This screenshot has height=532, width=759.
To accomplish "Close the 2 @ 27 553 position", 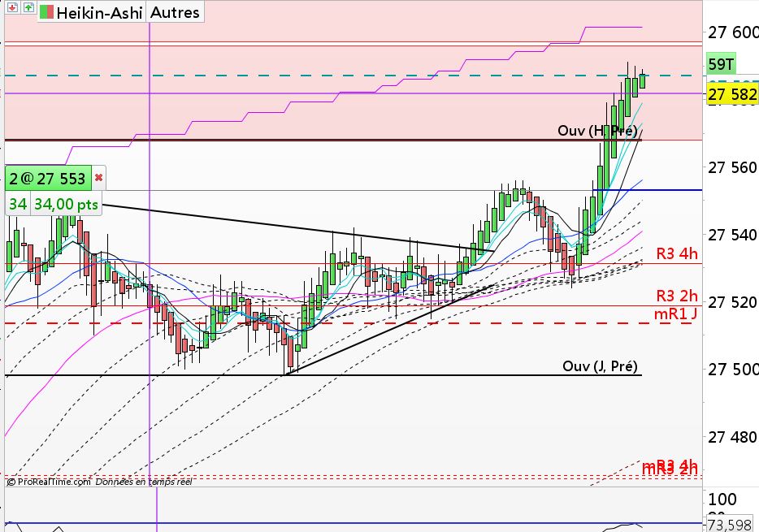I will coord(99,178).
